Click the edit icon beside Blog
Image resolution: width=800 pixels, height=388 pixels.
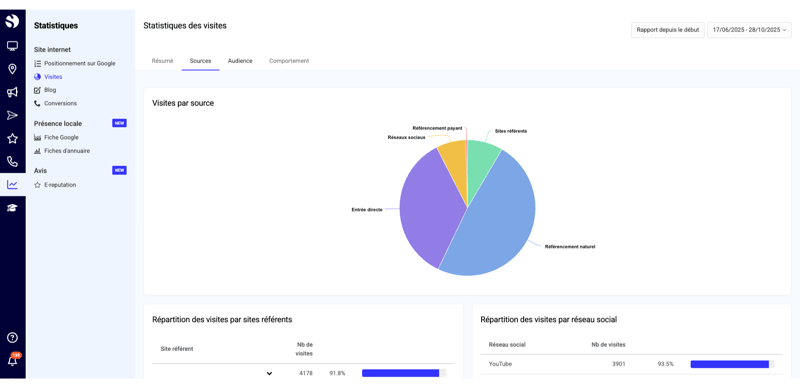(37, 90)
